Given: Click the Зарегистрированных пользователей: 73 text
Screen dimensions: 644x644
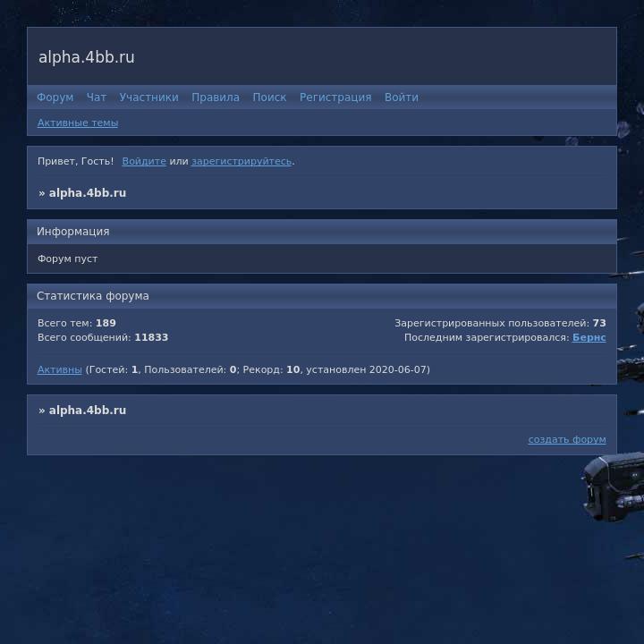Looking at the screenshot, I should pyautogui.click(x=500, y=323).
